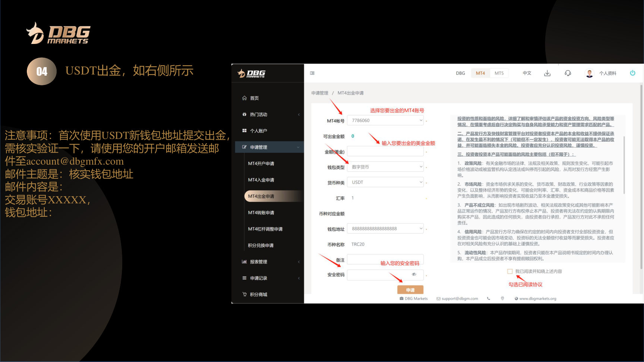Switch to the MT4 tab
The width and height of the screenshot is (644, 362).
click(480, 73)
